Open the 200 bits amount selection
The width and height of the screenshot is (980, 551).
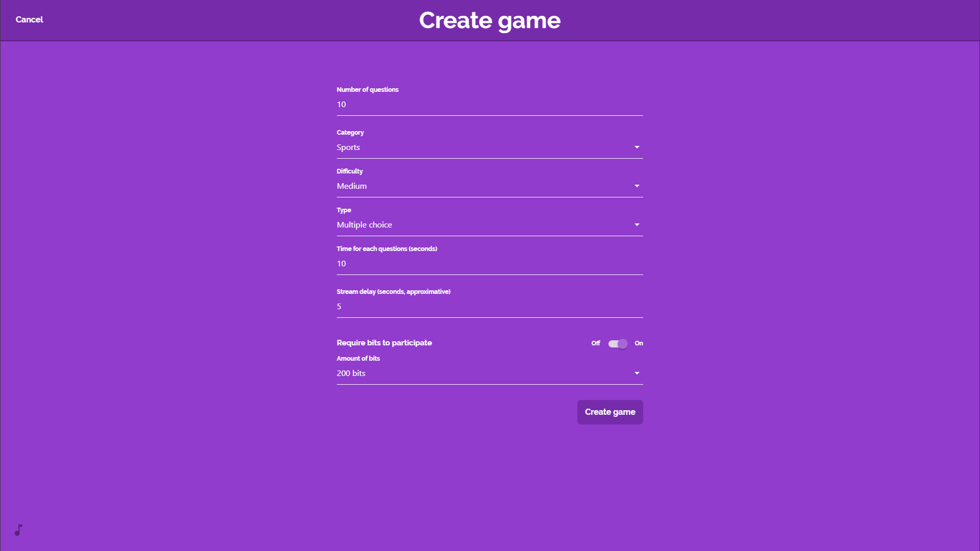click(351, 373)
